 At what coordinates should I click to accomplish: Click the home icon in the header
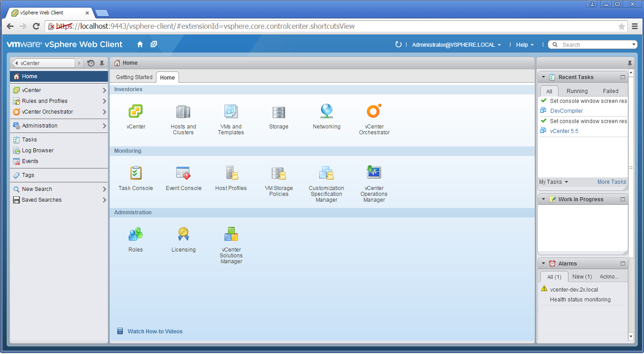pyautogui.click(x=140, y=44)
